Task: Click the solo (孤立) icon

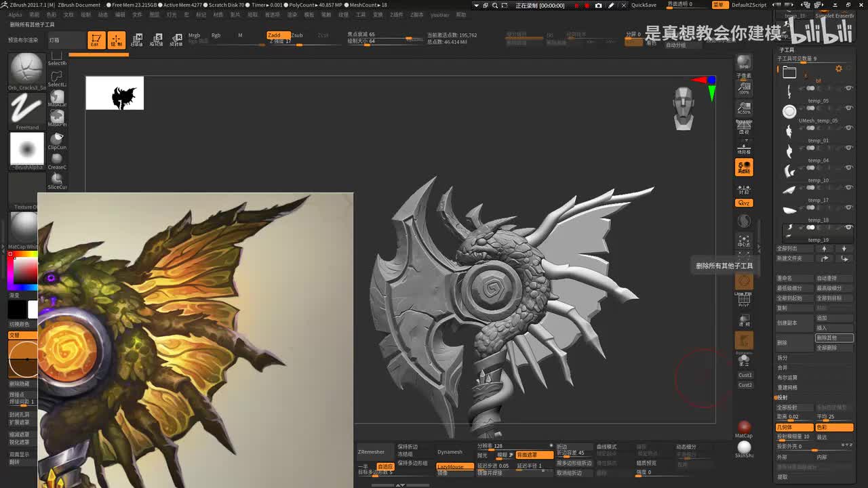Action: [744, 360]
